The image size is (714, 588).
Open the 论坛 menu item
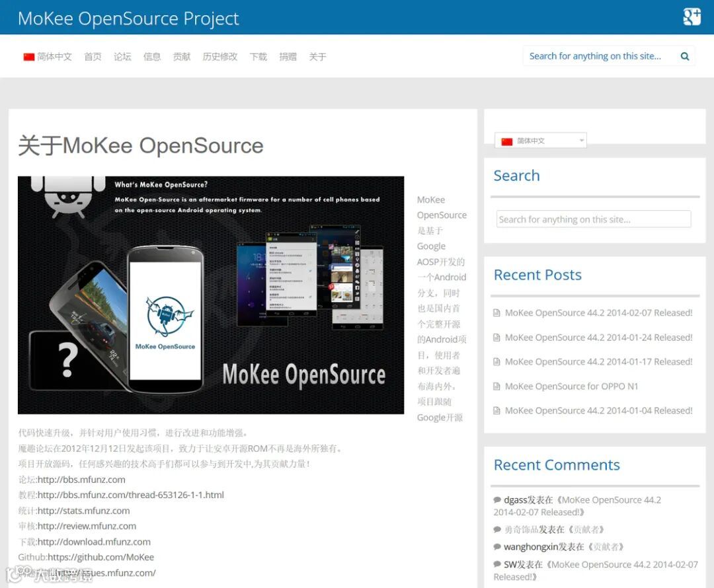click(x=122, y=57)
